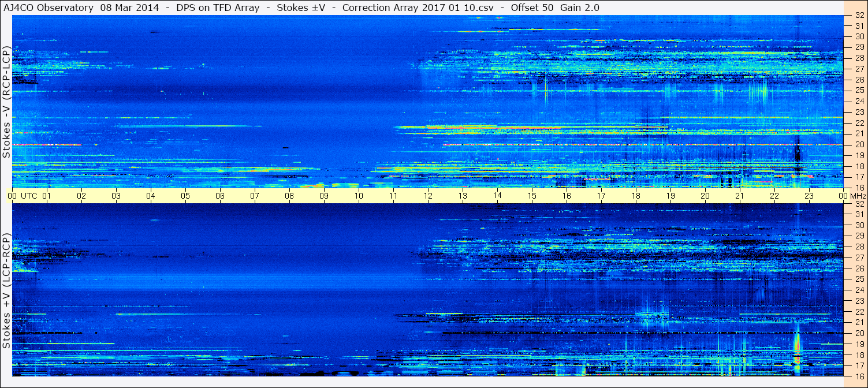Click the 'Offset 50' value in header
868x388 pixels.
tap(532, 8)
